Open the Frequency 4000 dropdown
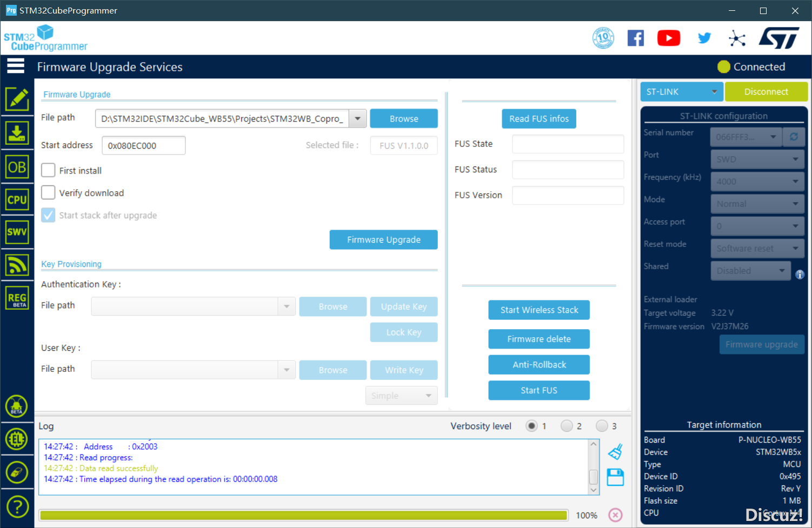 (757, 182)
